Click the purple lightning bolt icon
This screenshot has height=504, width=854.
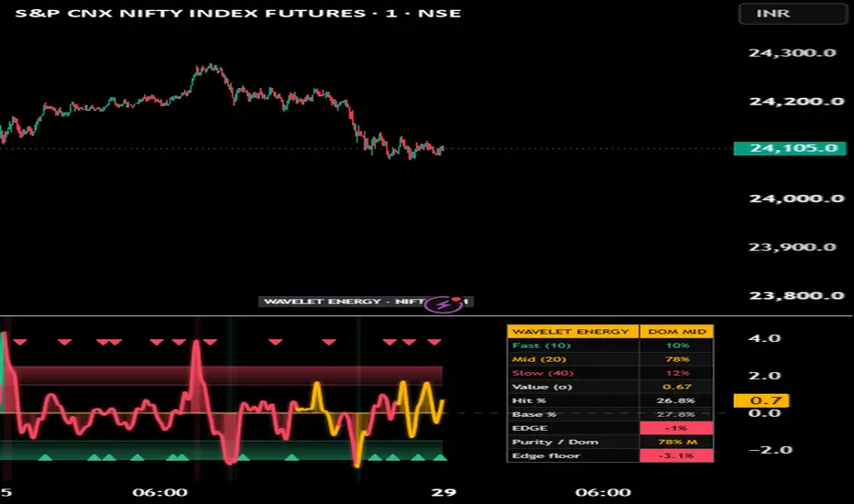[443, 304]
